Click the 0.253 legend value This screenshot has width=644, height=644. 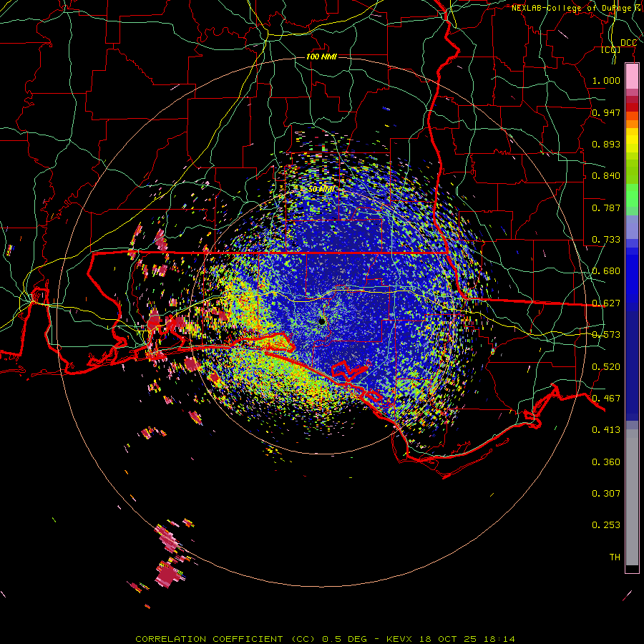(x=606, y=525)
